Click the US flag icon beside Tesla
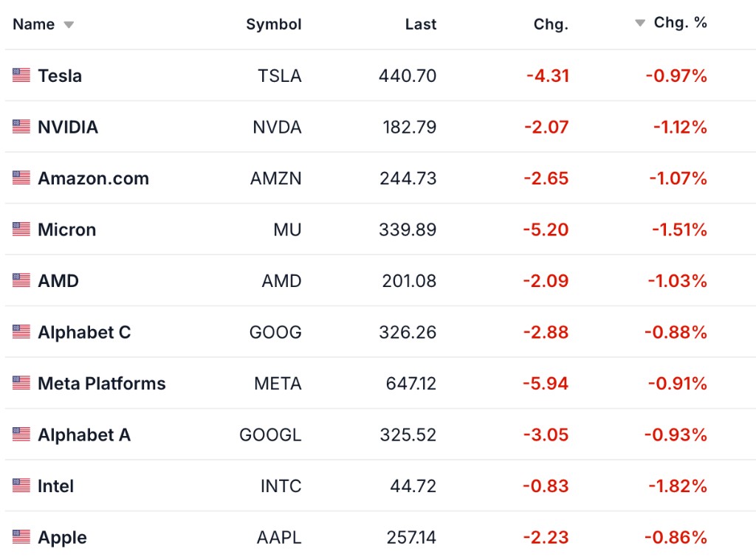 (21, 75)
